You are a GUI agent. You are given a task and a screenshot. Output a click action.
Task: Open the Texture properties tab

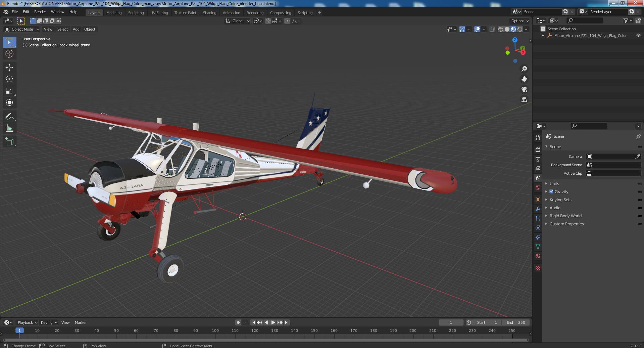(538, 268)
